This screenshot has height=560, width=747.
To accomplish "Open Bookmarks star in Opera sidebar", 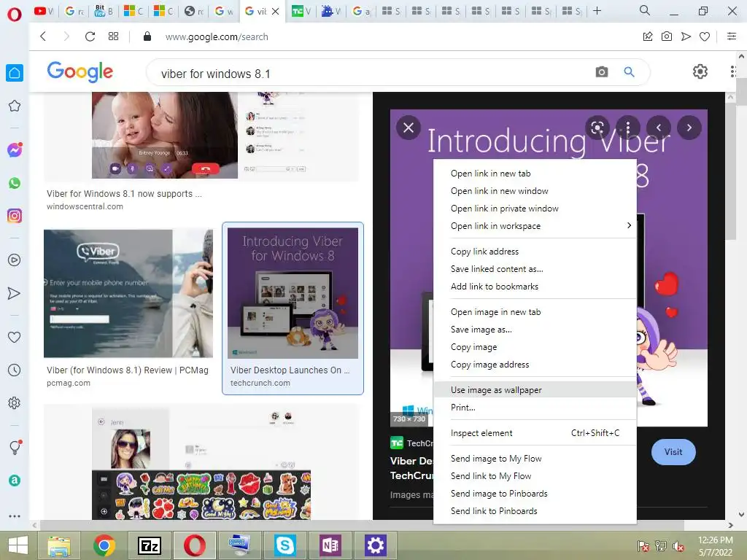I will (x=15, y=106).
